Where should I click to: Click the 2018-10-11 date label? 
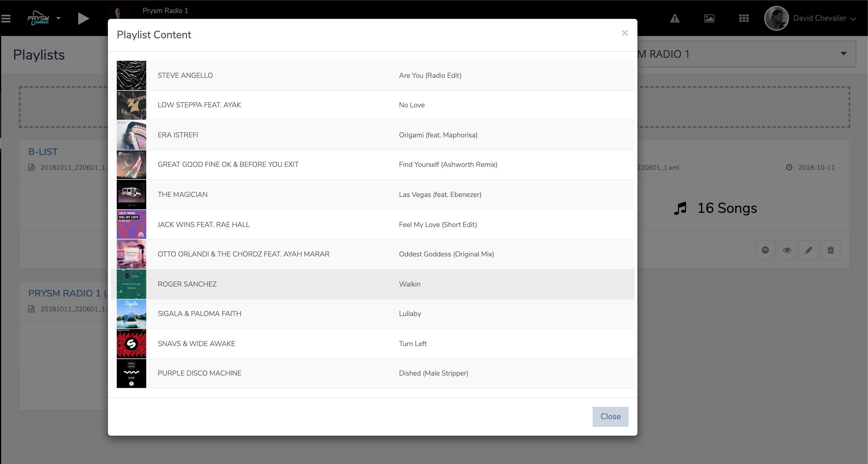(x=816, y=167)
